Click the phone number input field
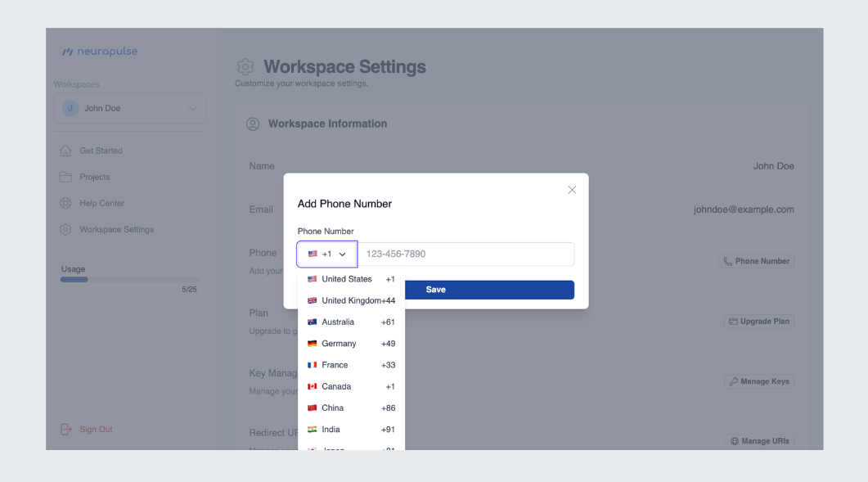 [466, 254]
